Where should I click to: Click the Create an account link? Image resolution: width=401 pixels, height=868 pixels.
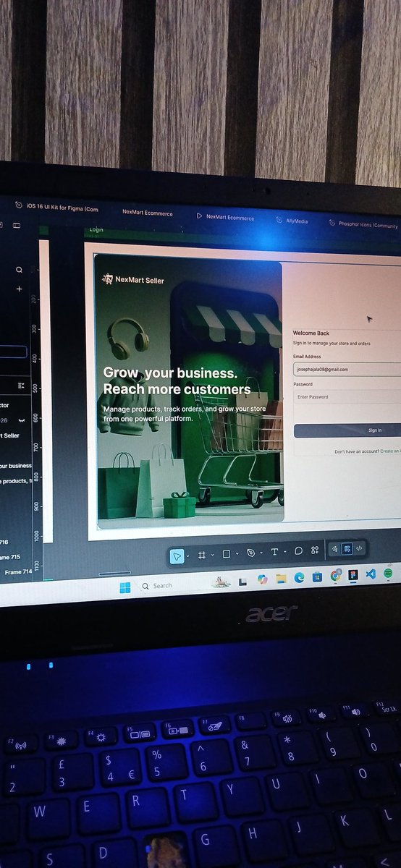tap(390, 451)
